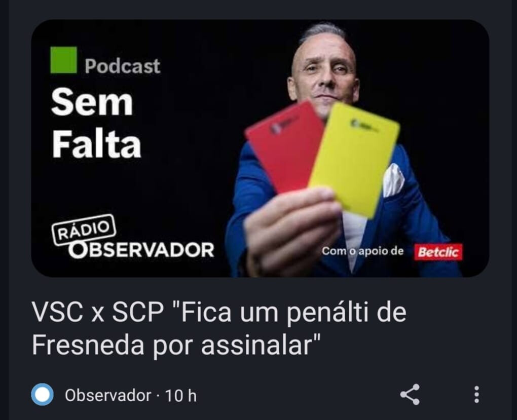Open the Sem Falta podcast thumbnail
Image resolution: width=517 pixels, height=420 pixels.
pyautogui.click(x=260, y=148)
